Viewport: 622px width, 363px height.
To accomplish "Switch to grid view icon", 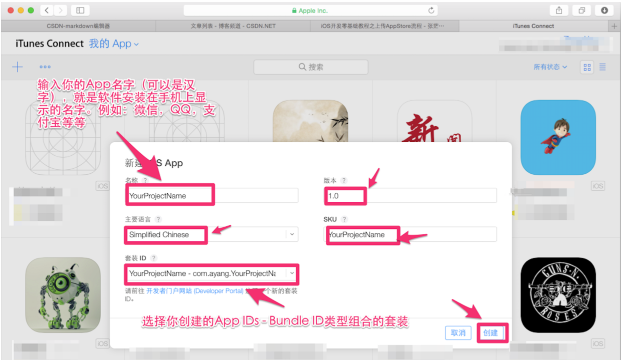I will tap(587, 67).
